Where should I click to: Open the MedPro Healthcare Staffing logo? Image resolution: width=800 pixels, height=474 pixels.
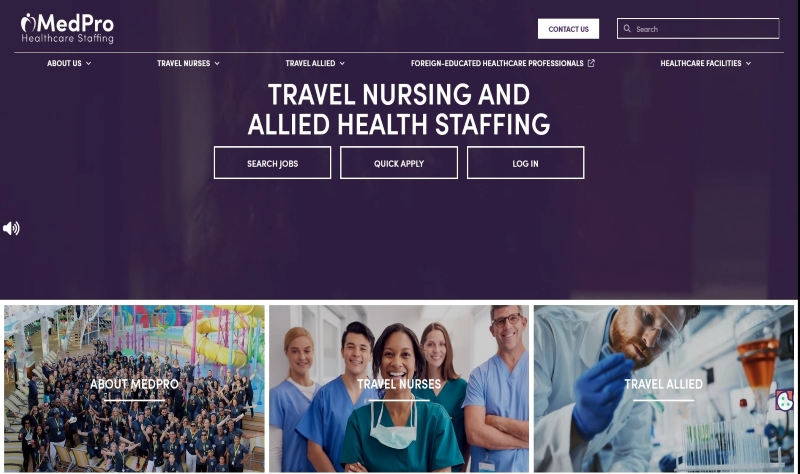click(67, 28)
